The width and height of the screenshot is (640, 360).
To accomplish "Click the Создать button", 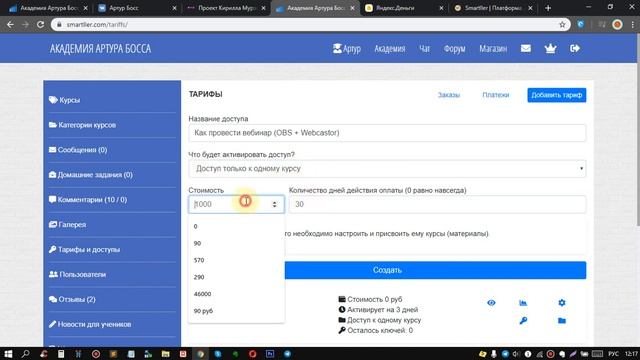I will tap(435, 270).
